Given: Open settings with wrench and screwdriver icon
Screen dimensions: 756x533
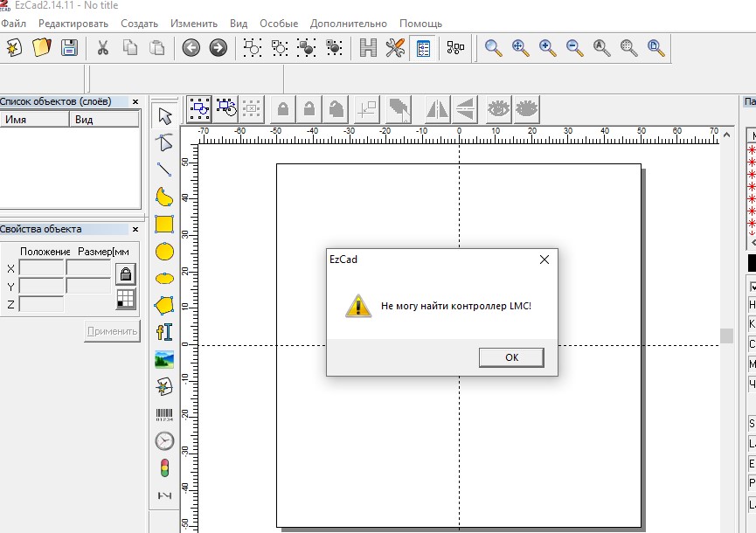Looking at the screenshot, I should pyautogui.click(x=395, y=48).
